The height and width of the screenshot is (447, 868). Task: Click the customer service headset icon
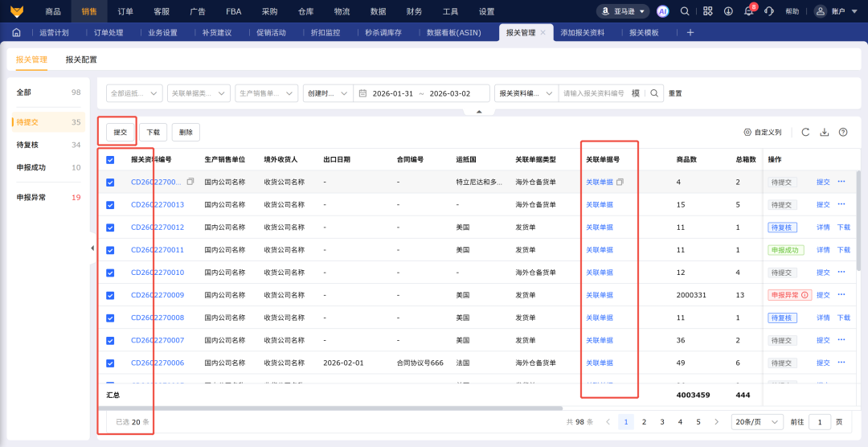pyautogui.click(x=769, y=11)
